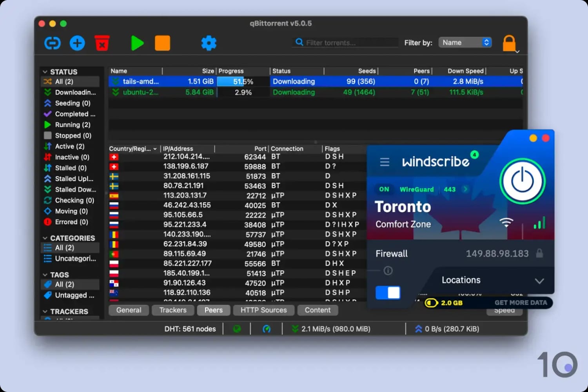Click the blue plus Add torrent file icon
Image resolution: width=588 pixels, height=392 pixels.
coord(77,43)
